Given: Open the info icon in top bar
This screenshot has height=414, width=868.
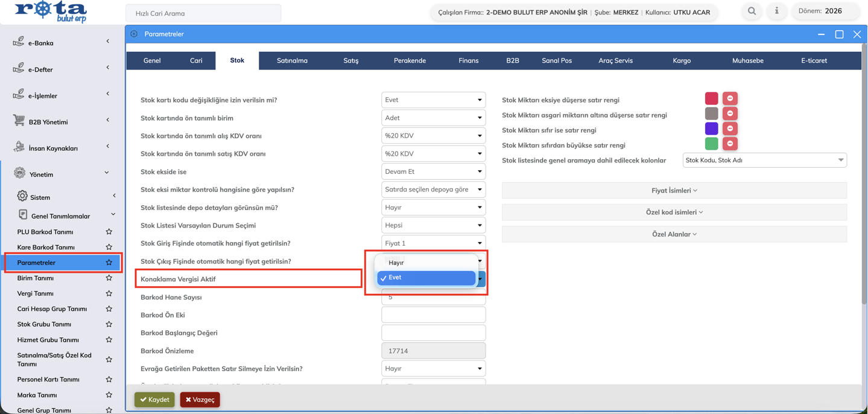Looking at the screenshot, I should point(776,11).
